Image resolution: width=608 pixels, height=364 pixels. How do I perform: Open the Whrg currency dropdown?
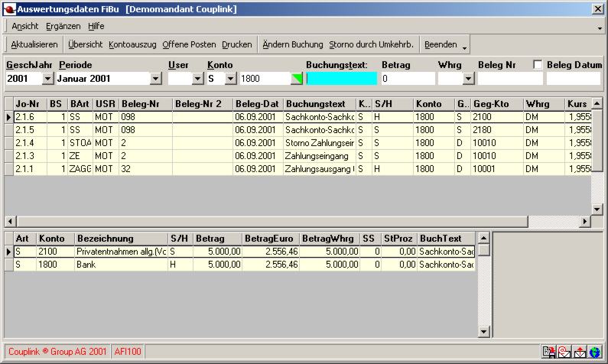[x=468, y=78]
